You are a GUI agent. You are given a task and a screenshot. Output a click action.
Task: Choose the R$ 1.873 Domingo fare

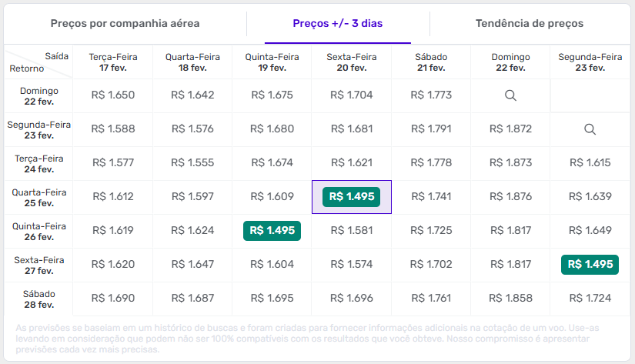pos(510,163)
